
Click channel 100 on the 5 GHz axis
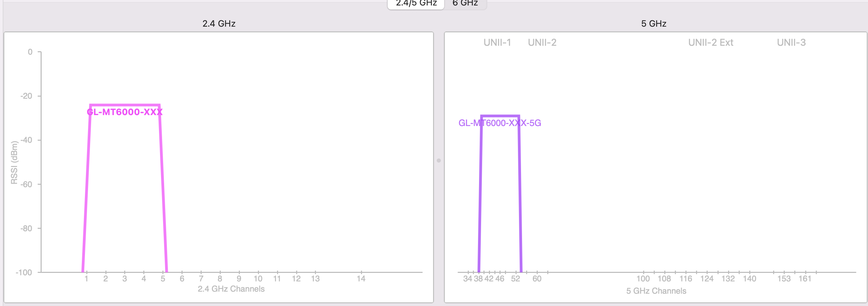[x=643, y=279]
